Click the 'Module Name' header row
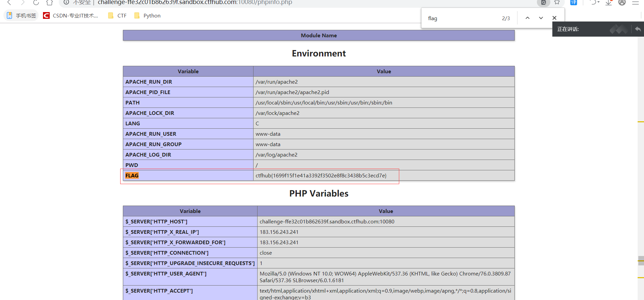Image resolution: width=644 pixels, height=300 pixels. tap(319, 35)
